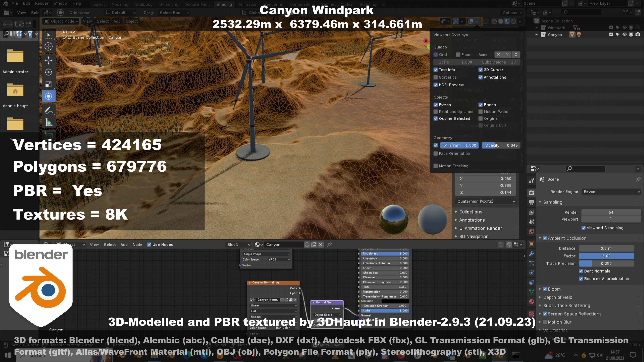This screenshot has width=644, height=362.
Task: Toggle viewport gizmos display button
Action: click(x=456, y=21)
